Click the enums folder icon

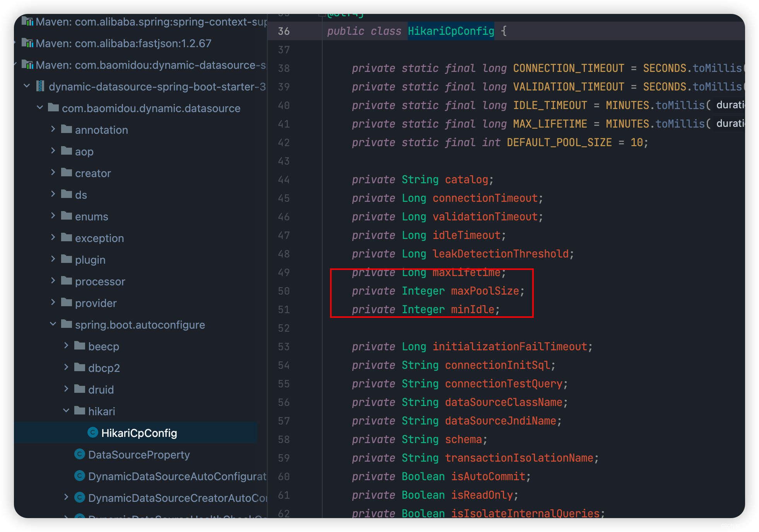(67, 216)
